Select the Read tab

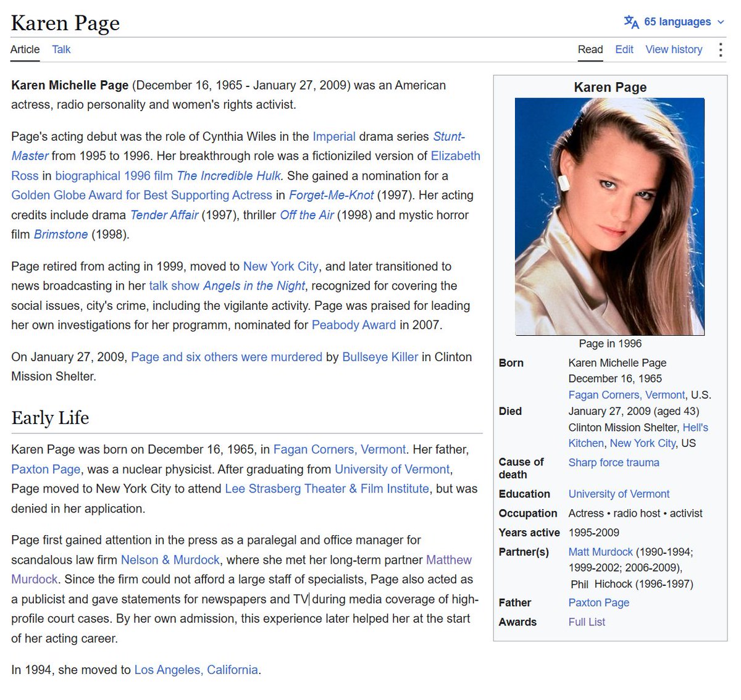[x=590, y=49]
